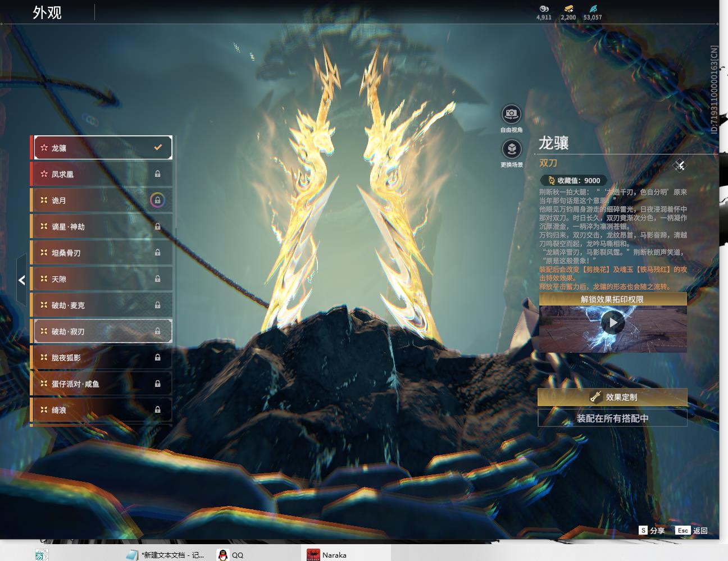Click 装配在所有搭配中 button
The width and height of the screenshot is (728, 561).
point(612,418)
